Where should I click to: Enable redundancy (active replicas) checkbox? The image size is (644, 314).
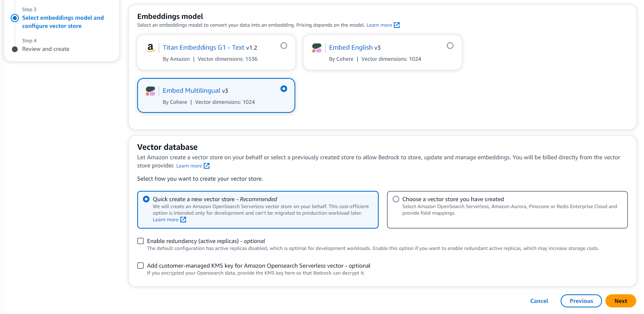[x=140, y=241]
